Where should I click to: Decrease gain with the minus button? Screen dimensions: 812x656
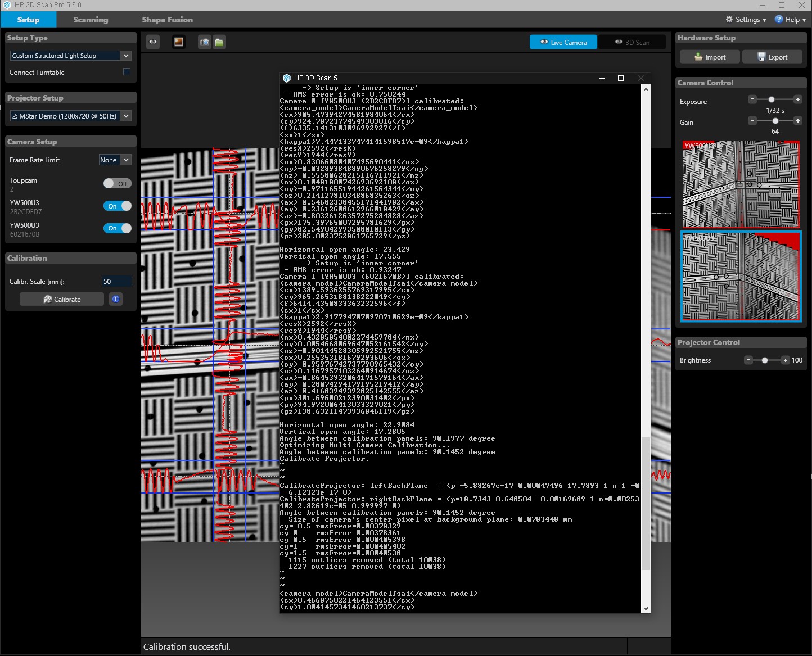[752, 121]
